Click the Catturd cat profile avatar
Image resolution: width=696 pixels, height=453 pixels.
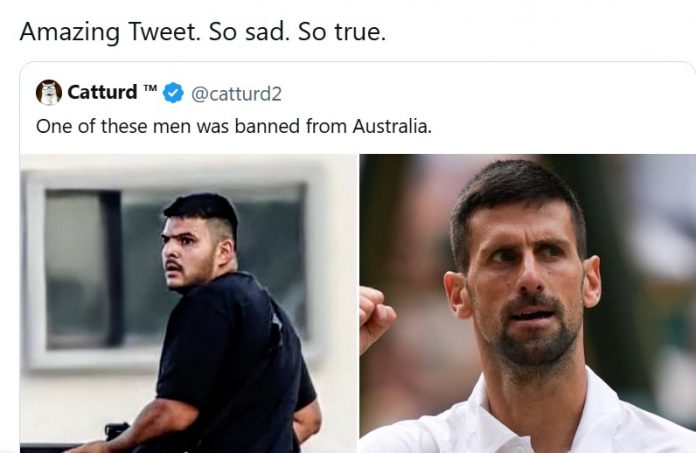click(x=49, y=93)
